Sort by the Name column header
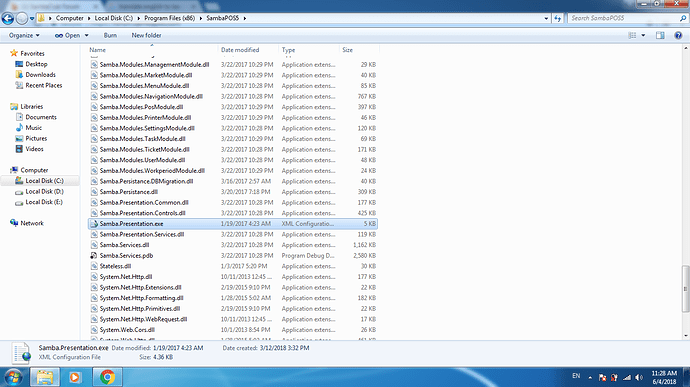The image size is (690, 387). click(98, 50)
